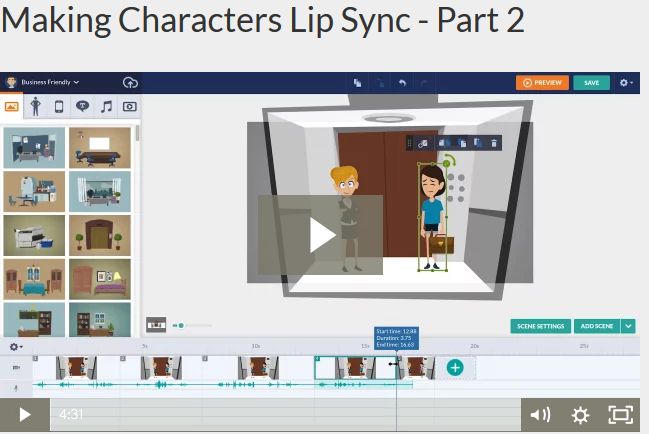The image size is (649, 434).
Task: Select the brown-haired girl character in blue shirt
Action: pos(432,217)
